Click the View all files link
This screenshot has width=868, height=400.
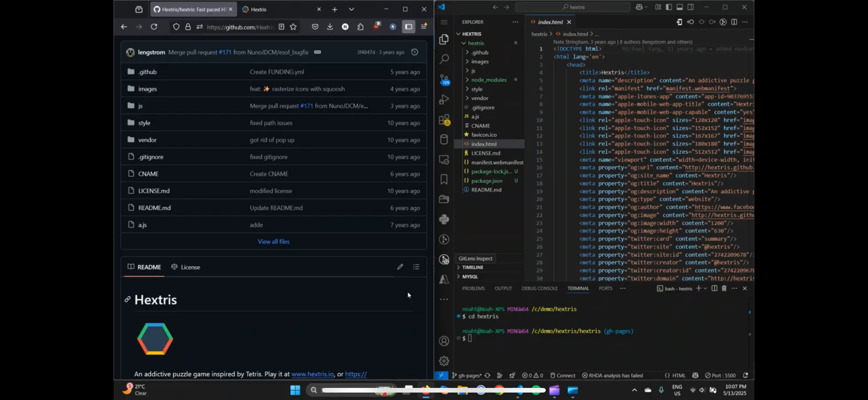click(x=273, y=242)
